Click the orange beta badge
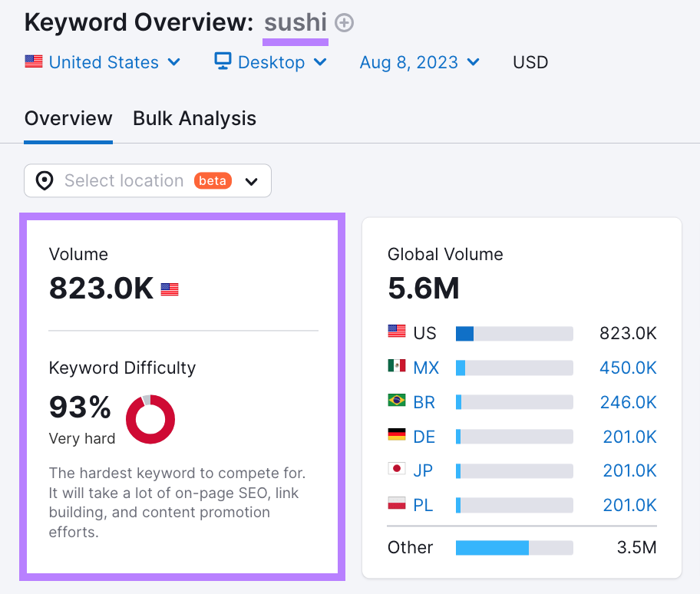Viewport: 700px width, 594px height. click(213, 181)
